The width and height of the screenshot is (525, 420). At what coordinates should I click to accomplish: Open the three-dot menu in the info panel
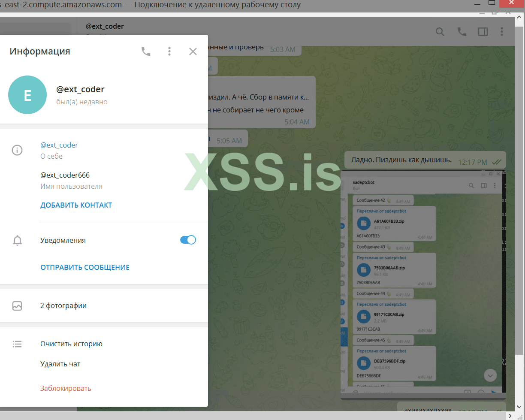tap(169, 51)
